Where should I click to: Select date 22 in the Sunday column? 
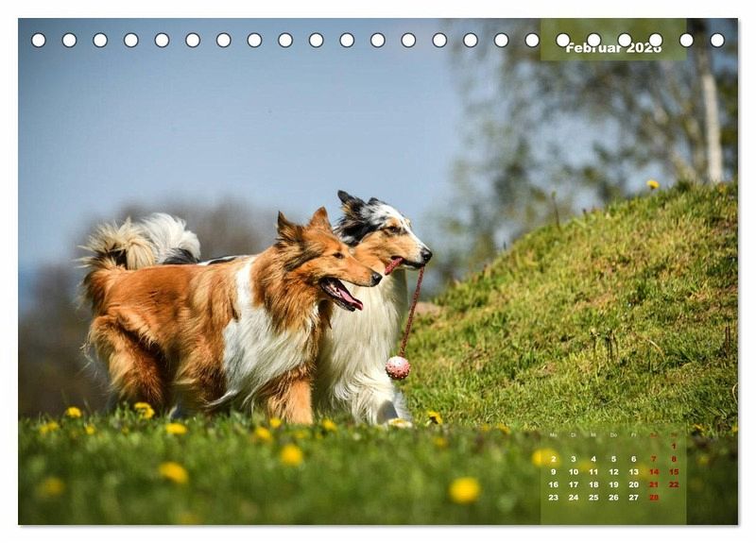point(674,484)
